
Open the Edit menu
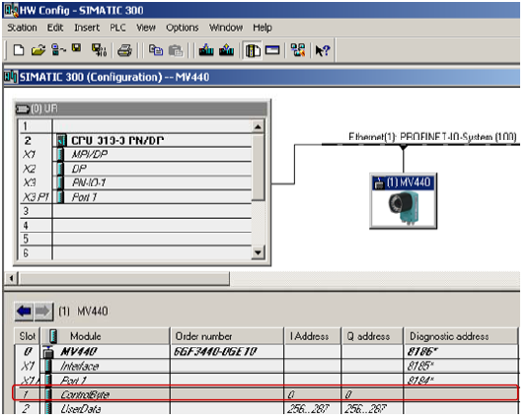55,28
